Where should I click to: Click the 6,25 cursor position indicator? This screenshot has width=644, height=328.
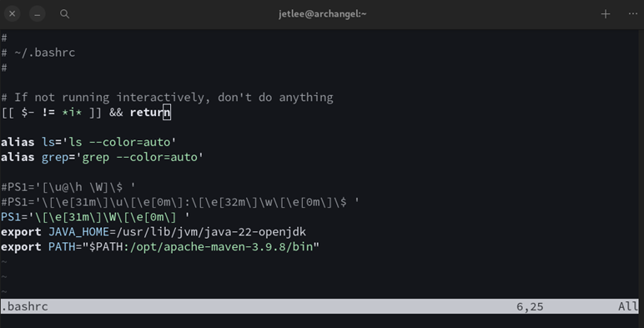(x=530, y=306)
